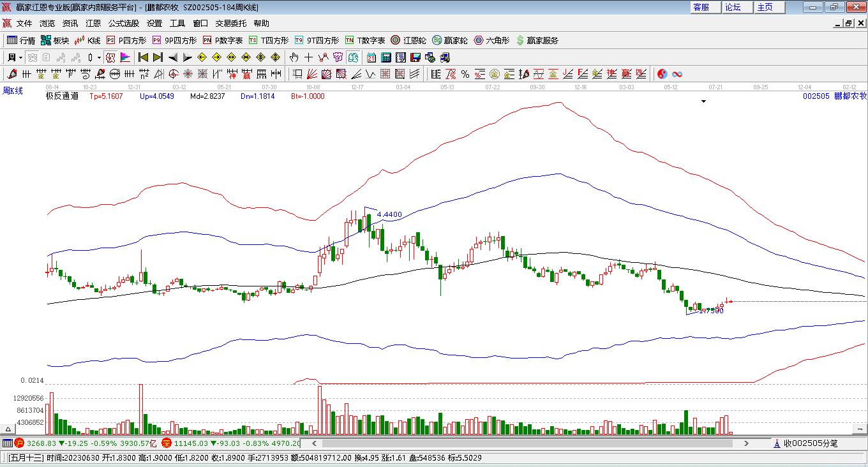
Task: Open the 交易委托 menu
Action: coord(231,24)
